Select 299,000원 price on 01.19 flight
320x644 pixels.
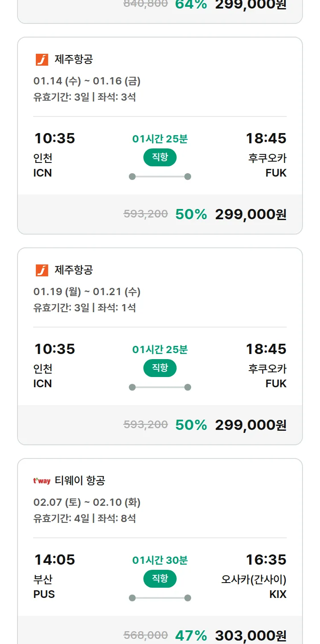(250, 425)
